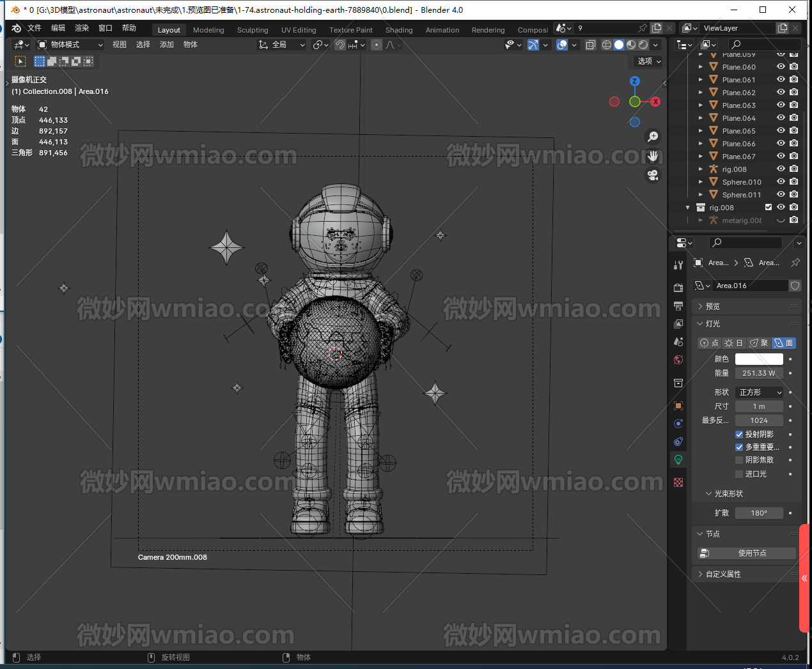This screenshot has width=812, height=669.
Task: Open the view (视图) menu in viewport header
Action: (120, 45)
